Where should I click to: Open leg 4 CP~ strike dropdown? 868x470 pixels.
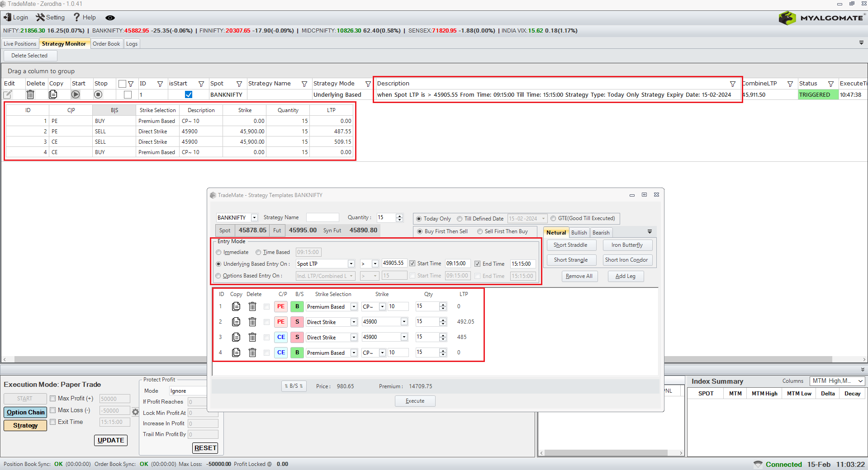click(x=382, y=353)
